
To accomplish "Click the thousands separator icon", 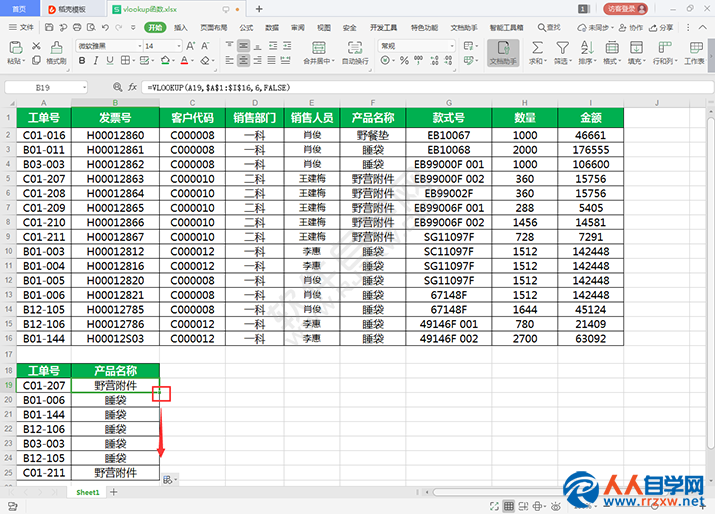I will [418, 60].
